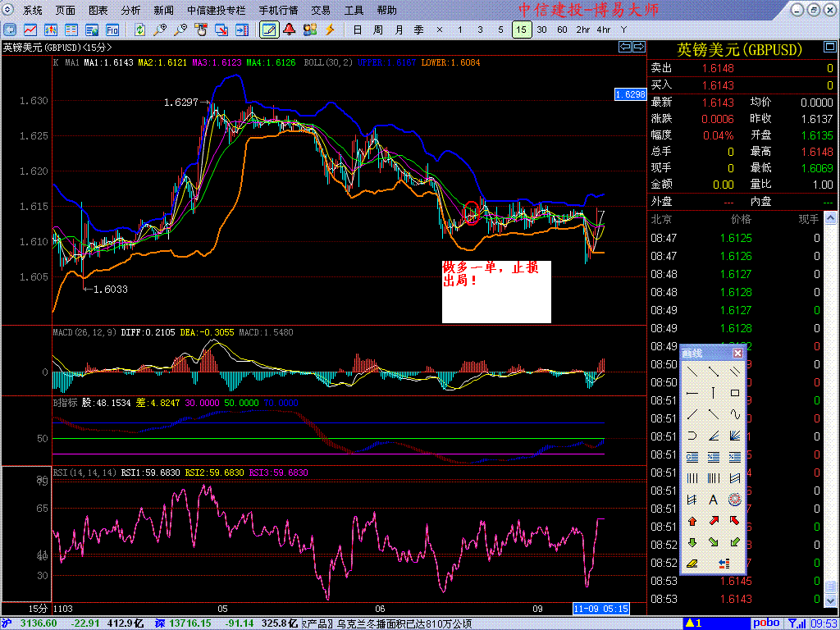Select the green down-left arrow marker
This screenshot has height=630, width=840.
[x=734, y=542]
